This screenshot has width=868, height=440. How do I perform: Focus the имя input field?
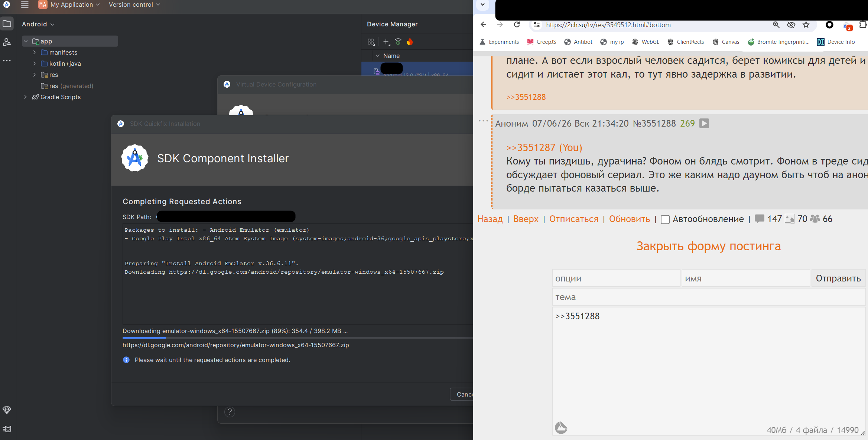pyautogui.click(x=746, y=278)
